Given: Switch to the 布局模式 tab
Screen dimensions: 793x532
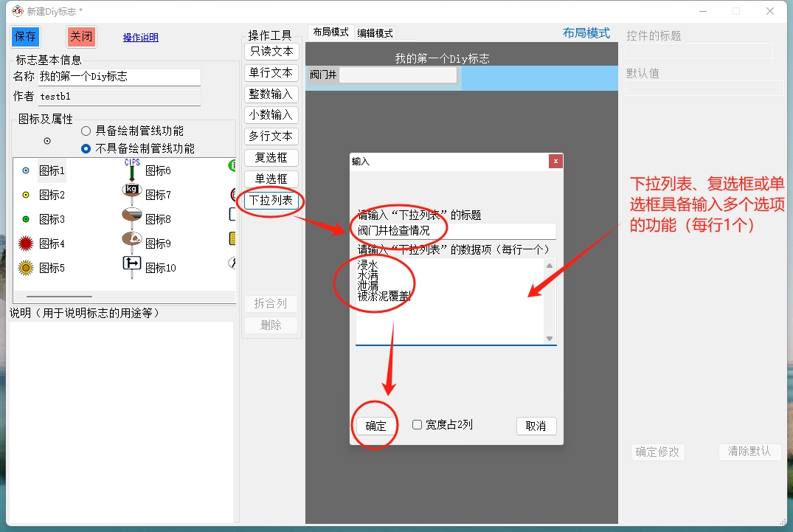Looking at the screenshot, I should 330,32.
